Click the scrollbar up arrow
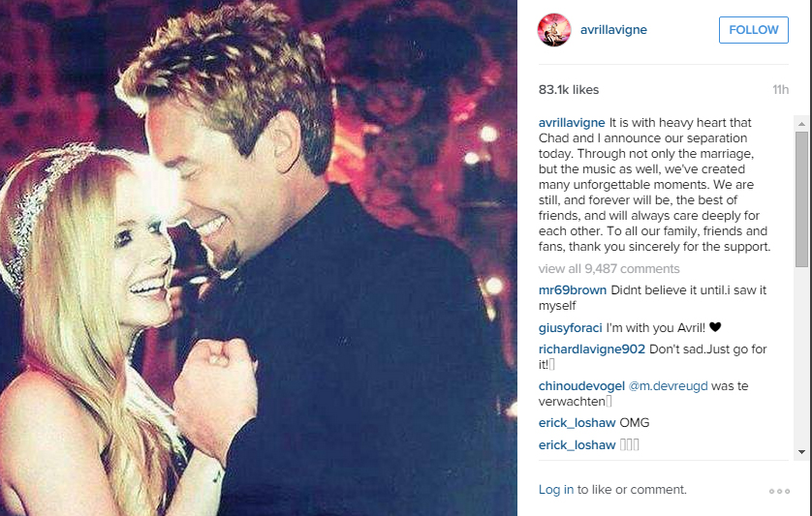This screenshot has height=516, width=812. click(x=801, y=124)
